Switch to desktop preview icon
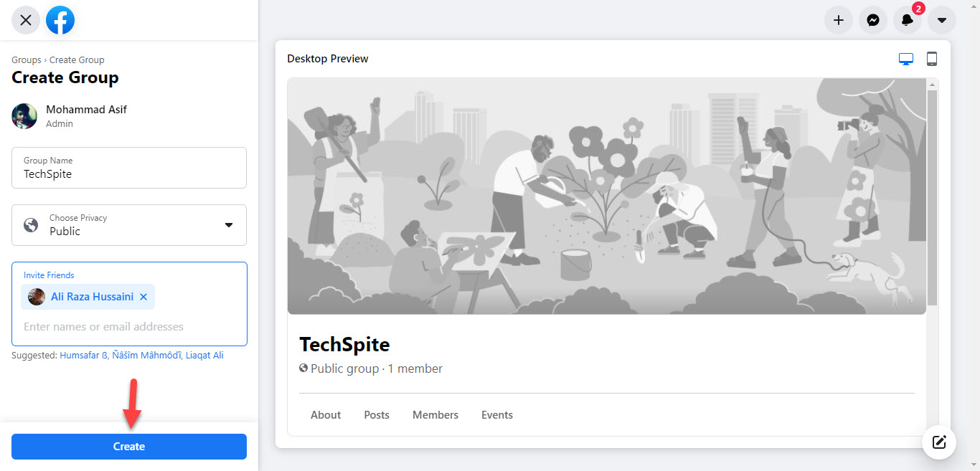Image resolution: width=980 pixels, height=471 pixels. click(x=906, y=59)
